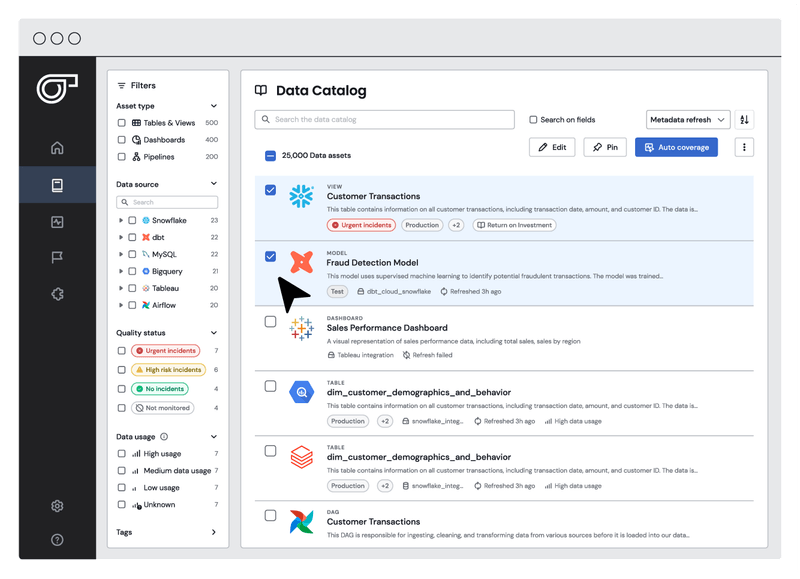This screenshot has width=800, height=579.
Task: Check the Pipelines asset type filter
Action: click(121, 157)
